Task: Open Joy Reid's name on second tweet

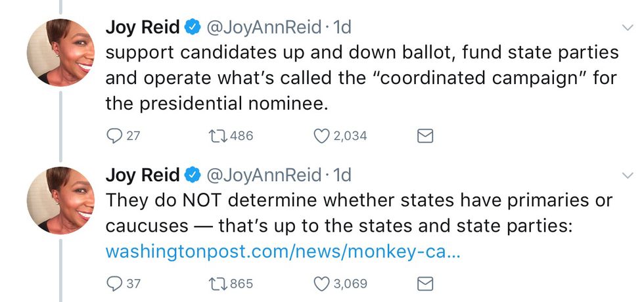Action: (142, 175)
